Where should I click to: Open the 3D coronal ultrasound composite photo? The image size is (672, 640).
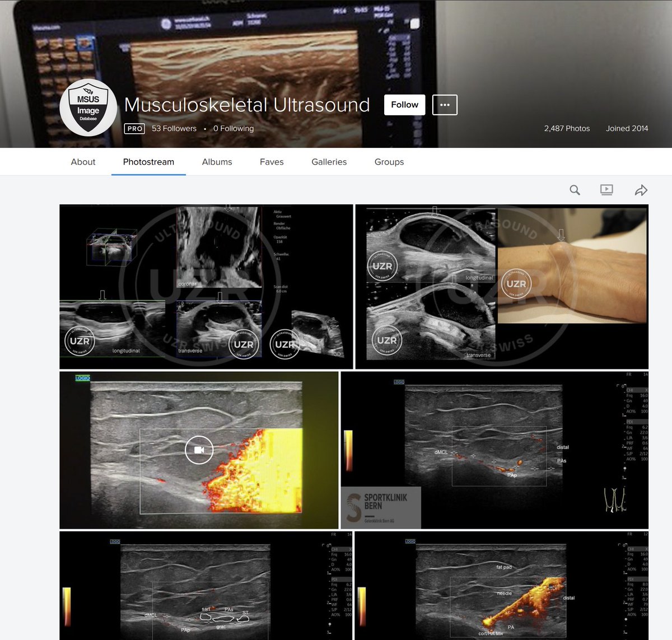click(x=206, y=287)
